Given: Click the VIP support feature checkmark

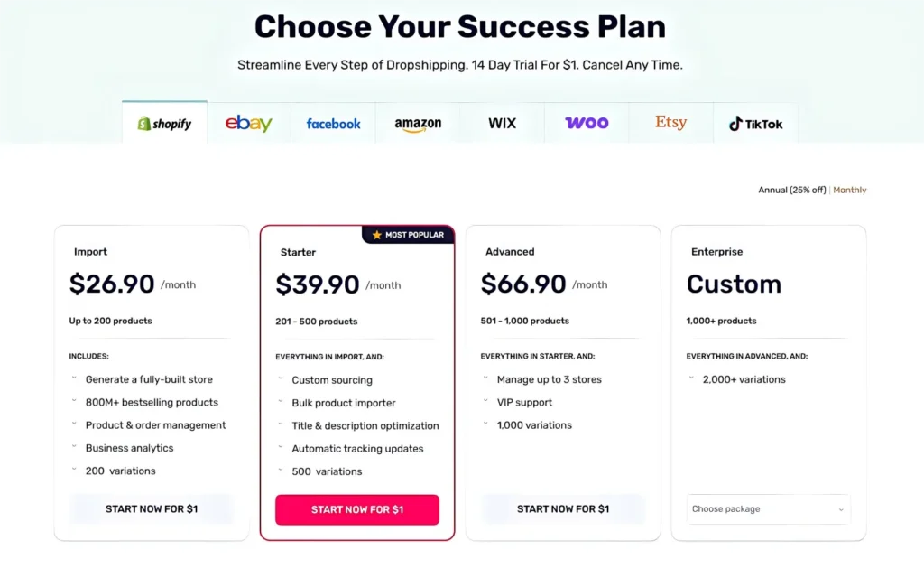Looking at the screenshot, I should [x=486, y=402].
